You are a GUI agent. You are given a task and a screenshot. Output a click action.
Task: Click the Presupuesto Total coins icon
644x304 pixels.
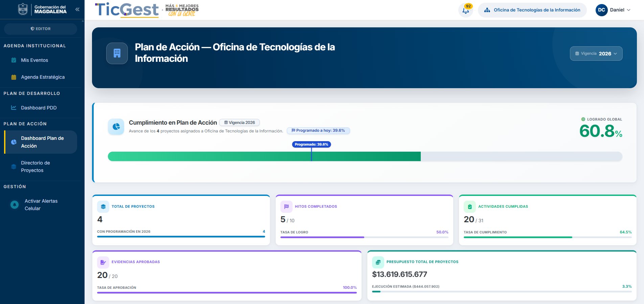(x=378, y=262)
